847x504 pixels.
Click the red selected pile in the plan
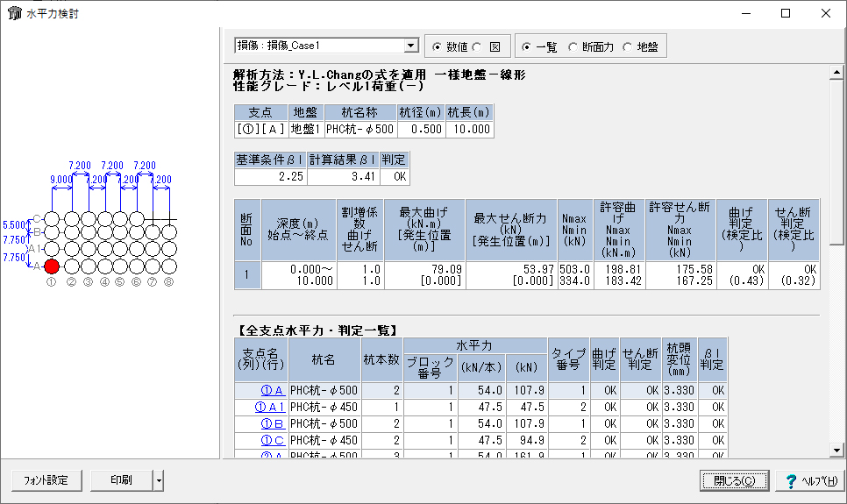52,266
